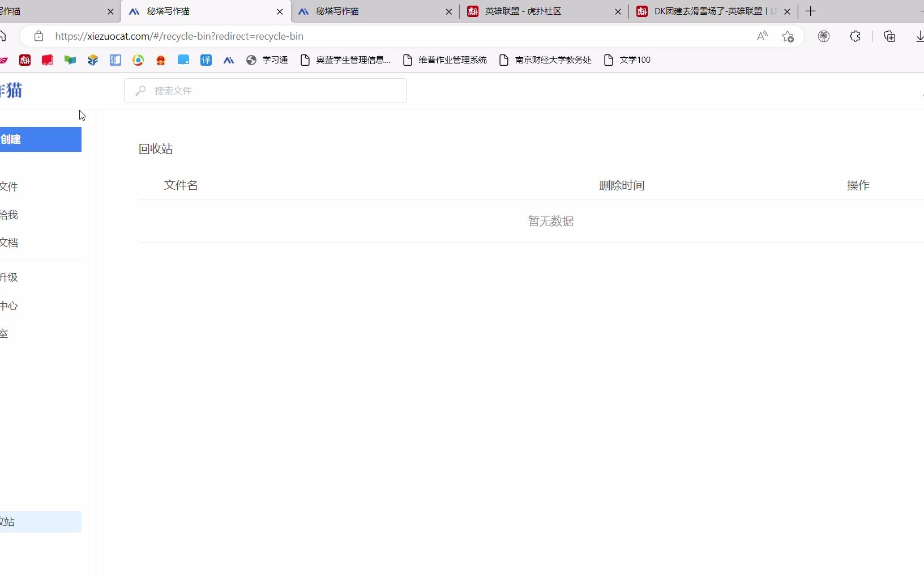
Task: Click the 删除时间 column header
Action: tap(622, 185)
